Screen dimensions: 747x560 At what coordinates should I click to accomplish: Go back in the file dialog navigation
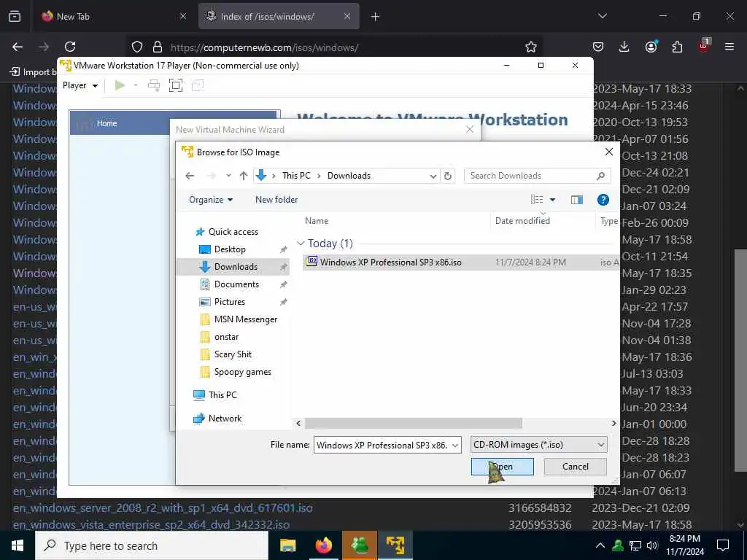(190, 176)
